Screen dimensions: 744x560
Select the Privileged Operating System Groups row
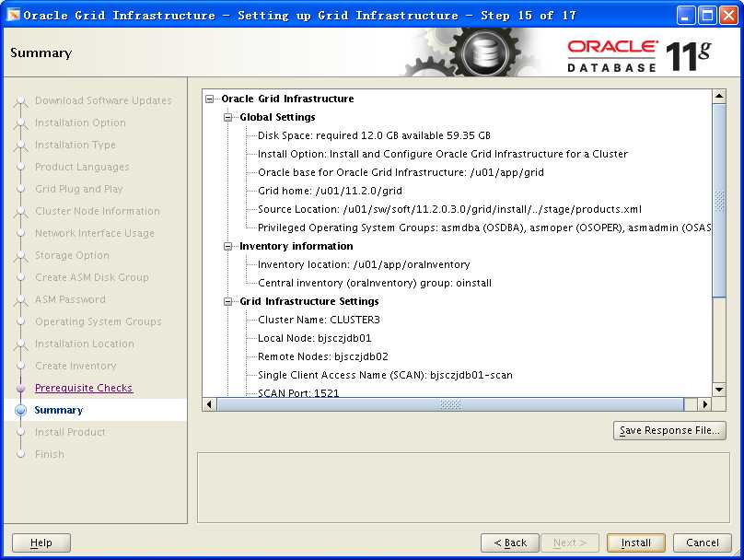(x=484, y=227)
